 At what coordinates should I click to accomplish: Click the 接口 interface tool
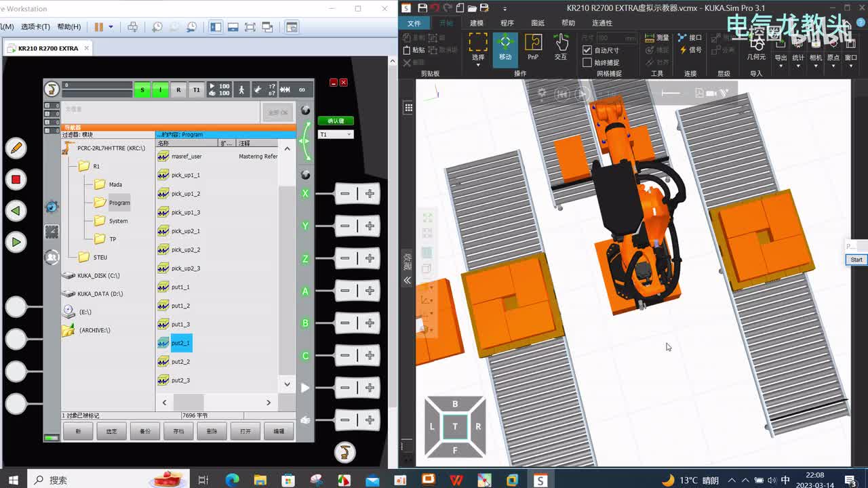coord(690,38)
